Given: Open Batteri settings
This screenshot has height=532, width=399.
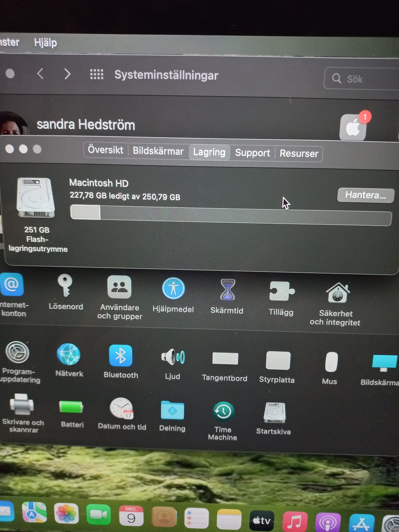Looking at the screenshot, I should [x=71, y=406].
